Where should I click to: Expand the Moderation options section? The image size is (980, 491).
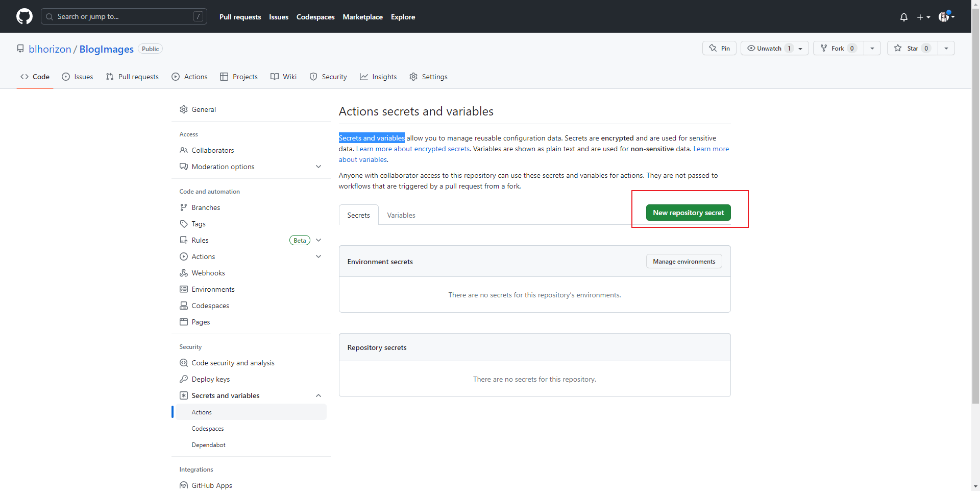(318, 167)
